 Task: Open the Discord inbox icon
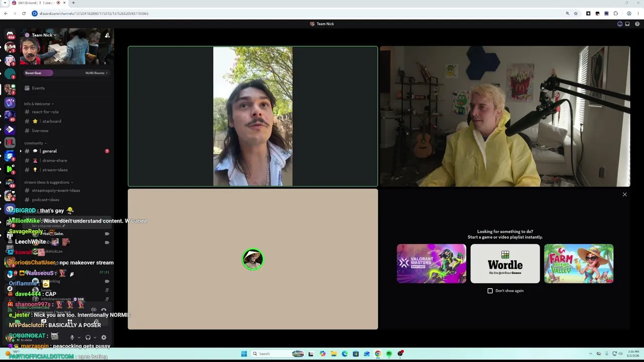pos(627,24)
